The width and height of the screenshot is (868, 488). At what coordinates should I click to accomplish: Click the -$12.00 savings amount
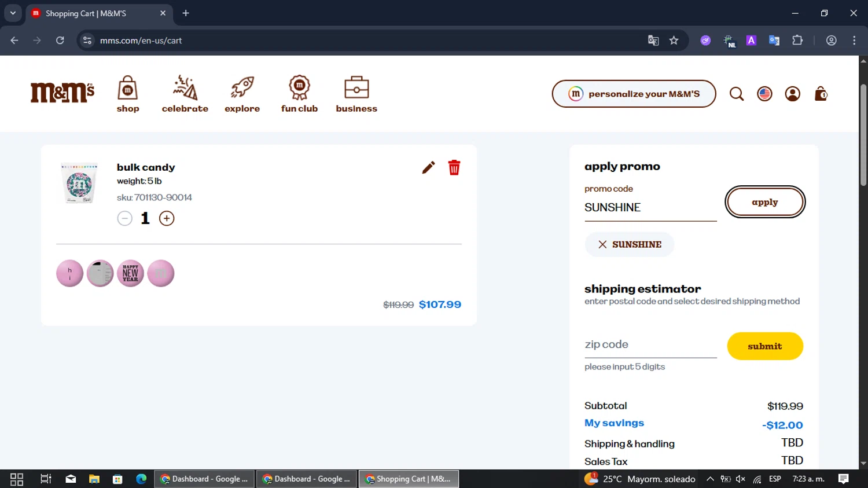tap(782, 425)
